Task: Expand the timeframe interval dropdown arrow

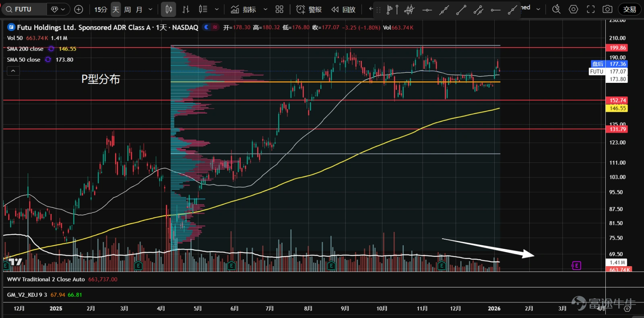Action: point(151,9)
